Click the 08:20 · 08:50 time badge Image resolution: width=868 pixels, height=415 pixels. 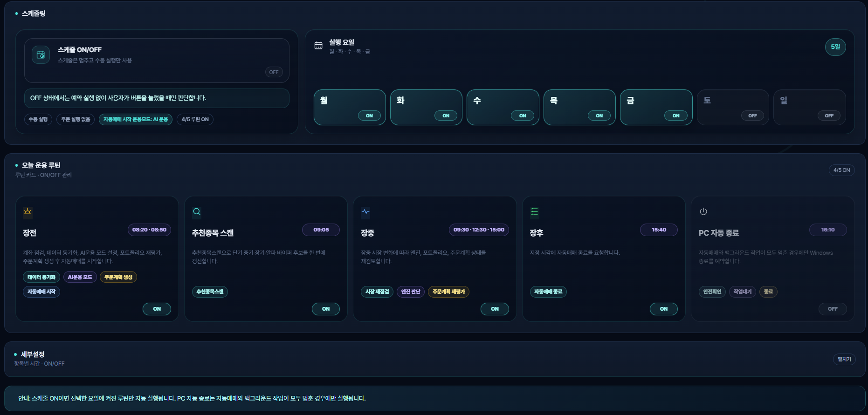coord(149,230)
